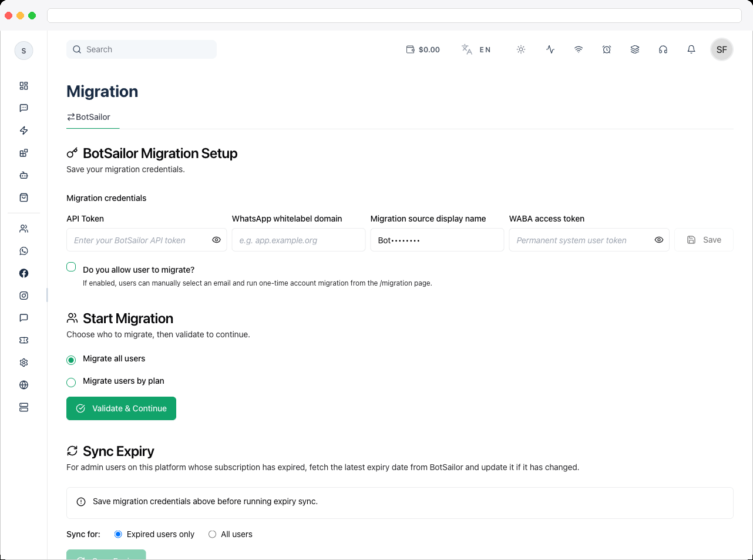Open the activity pulse icon
The width and height of the screenshot is (753, 560).
click(550, 49)
